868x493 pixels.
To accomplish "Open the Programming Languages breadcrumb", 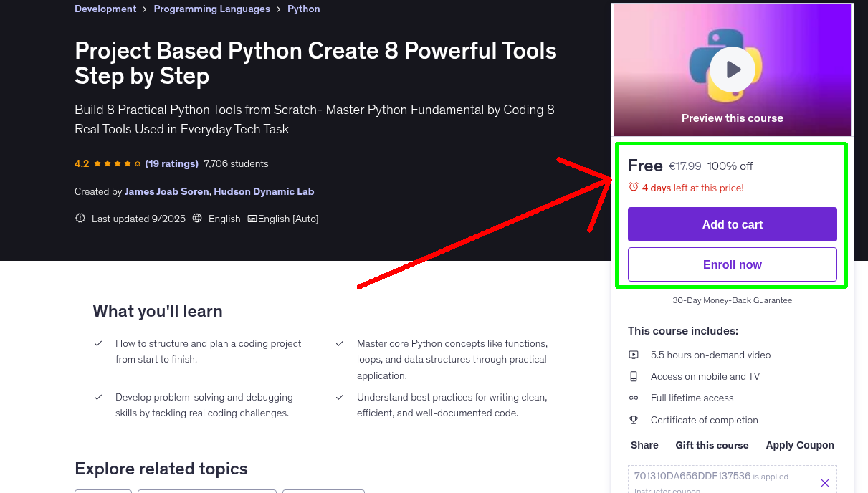I will tap(211, 9).
